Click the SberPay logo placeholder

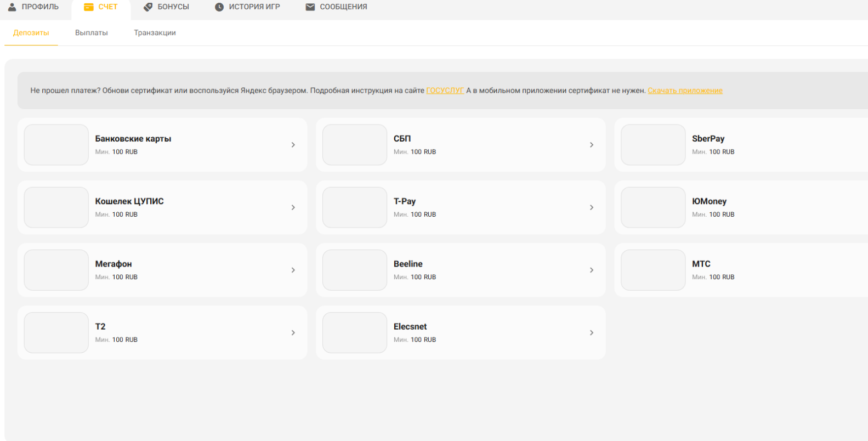pyautogui.click(x=653, y=145)
